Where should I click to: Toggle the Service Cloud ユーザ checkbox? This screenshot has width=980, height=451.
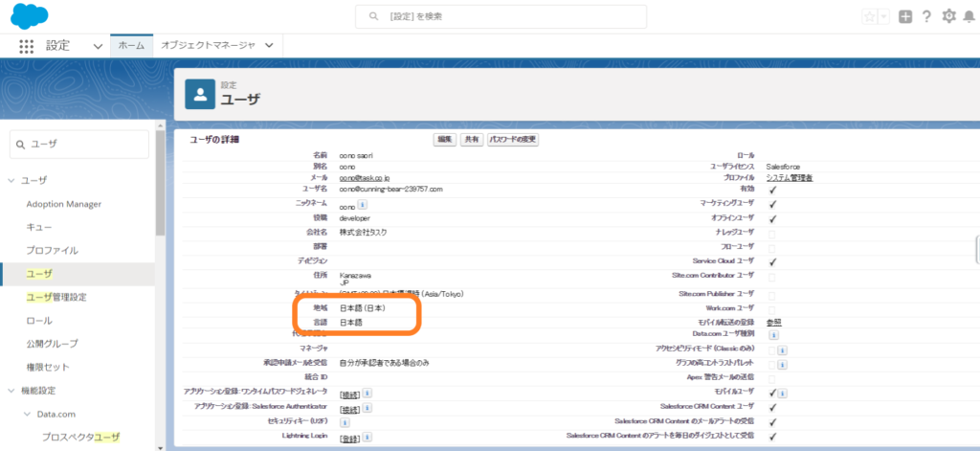click(772, 262)
